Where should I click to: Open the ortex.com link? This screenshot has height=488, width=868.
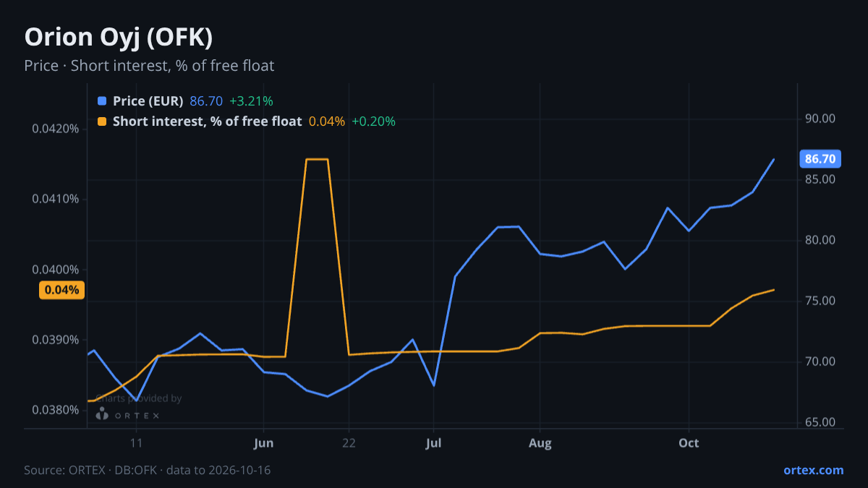[814, 470]
